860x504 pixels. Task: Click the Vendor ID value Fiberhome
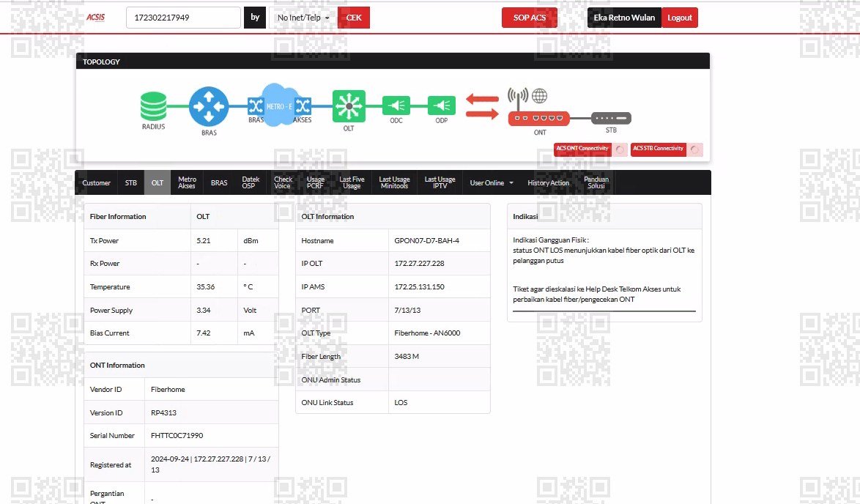tap(168, 390)
